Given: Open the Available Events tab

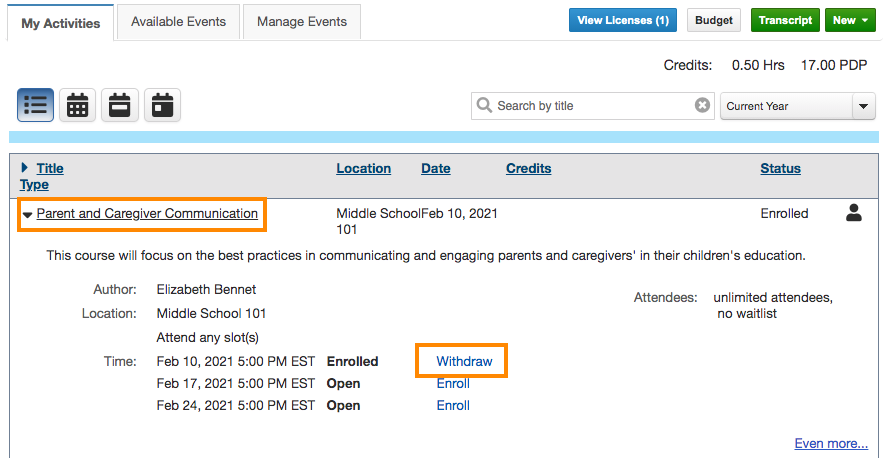Looking at the screenshot, I should coord(178,21).
